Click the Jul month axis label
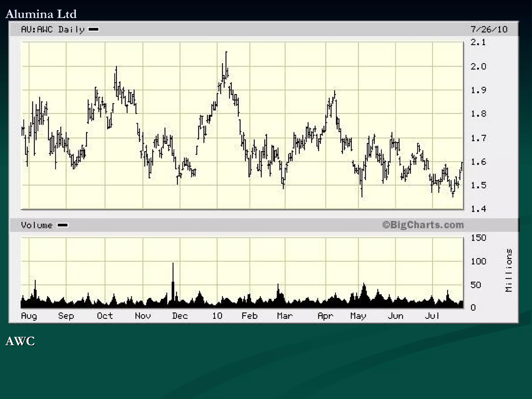532x399 pixels. (432, 316)
